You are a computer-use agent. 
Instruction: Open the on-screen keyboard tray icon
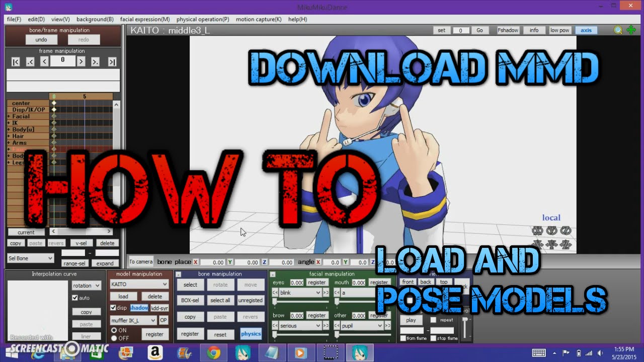pyautogui.click(x=539, y=353)
